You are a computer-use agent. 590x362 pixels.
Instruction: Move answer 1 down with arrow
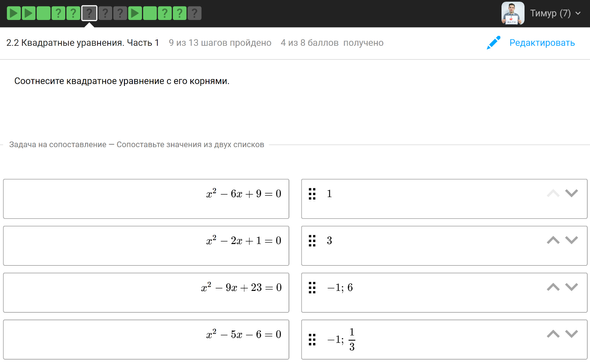572,193
